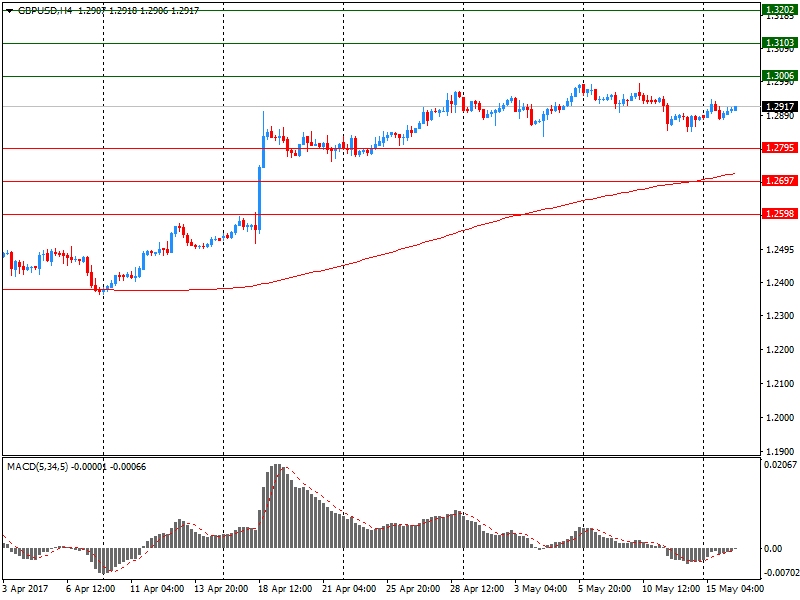Select the 1.3202 green resistance level label
800x600 pixels.
[780, 10]
